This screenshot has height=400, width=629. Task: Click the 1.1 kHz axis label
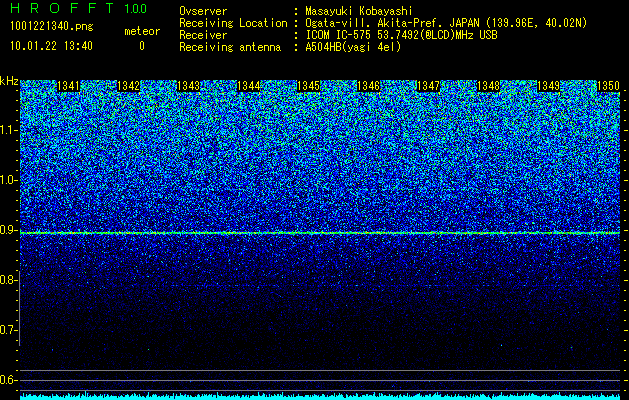[x=8, y=130]
